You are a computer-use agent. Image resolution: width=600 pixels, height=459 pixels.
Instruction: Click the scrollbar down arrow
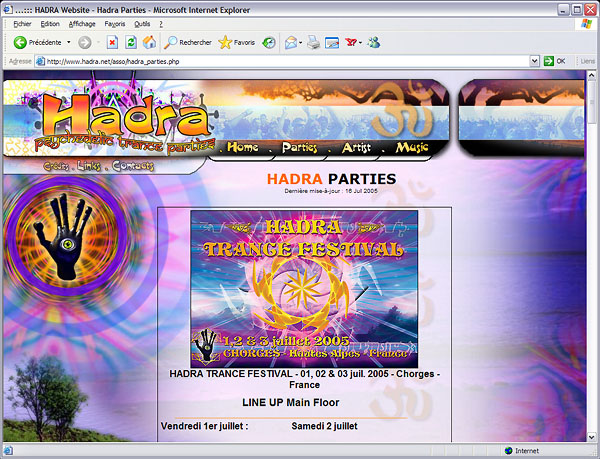click(592, 436)
